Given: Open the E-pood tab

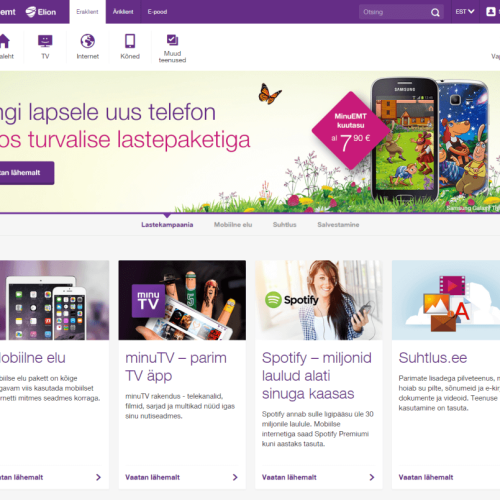Looking at the screenshot, I should [157, 12].
